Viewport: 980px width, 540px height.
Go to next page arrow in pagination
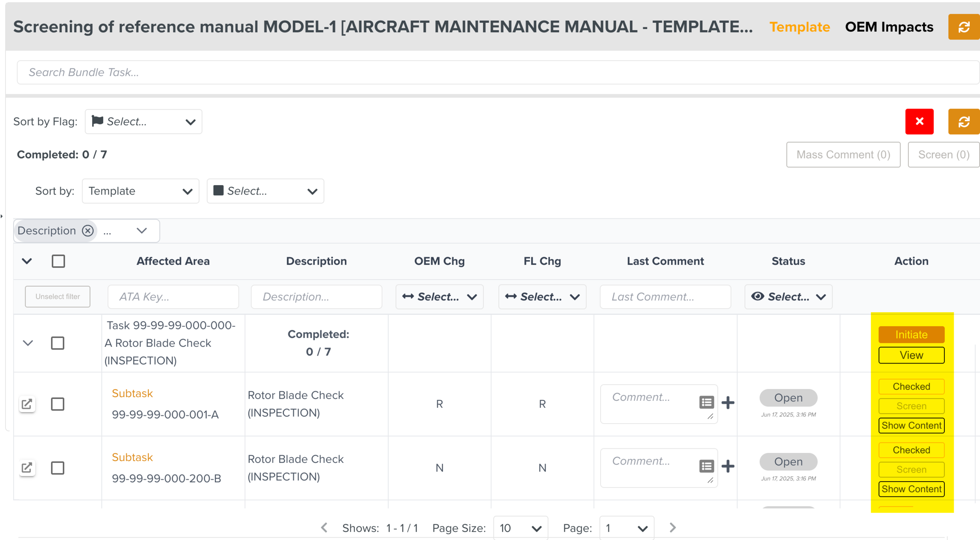pyautogui.click(x=672, y=528)
